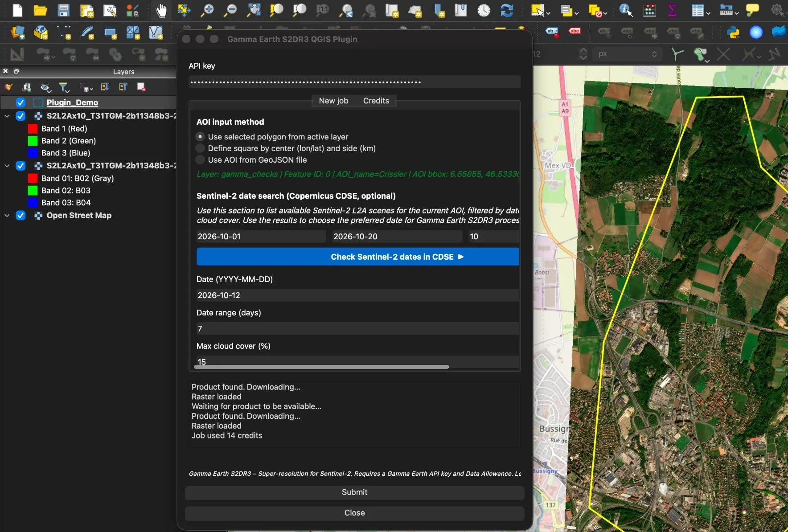Open the statistical summary sigma tool
Viewport: 788px width, 532px height.
[x=672, y=10]
